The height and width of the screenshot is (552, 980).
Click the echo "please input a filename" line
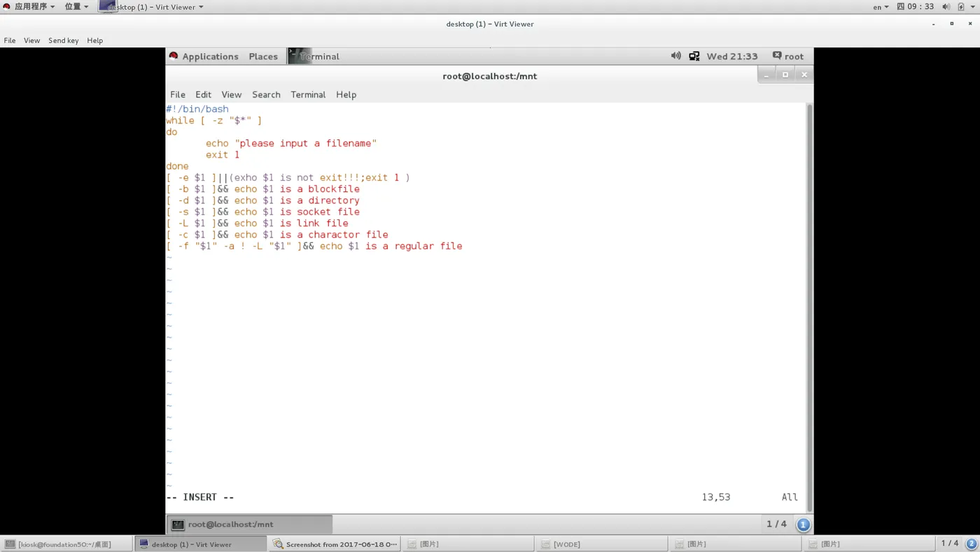pos(291,144)
